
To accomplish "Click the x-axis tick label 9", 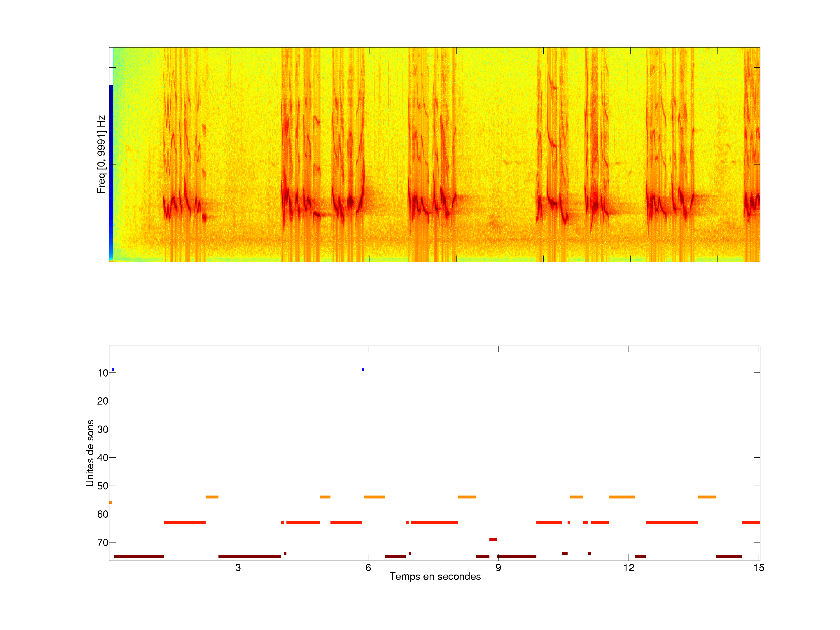I will [x=498, y=567].
